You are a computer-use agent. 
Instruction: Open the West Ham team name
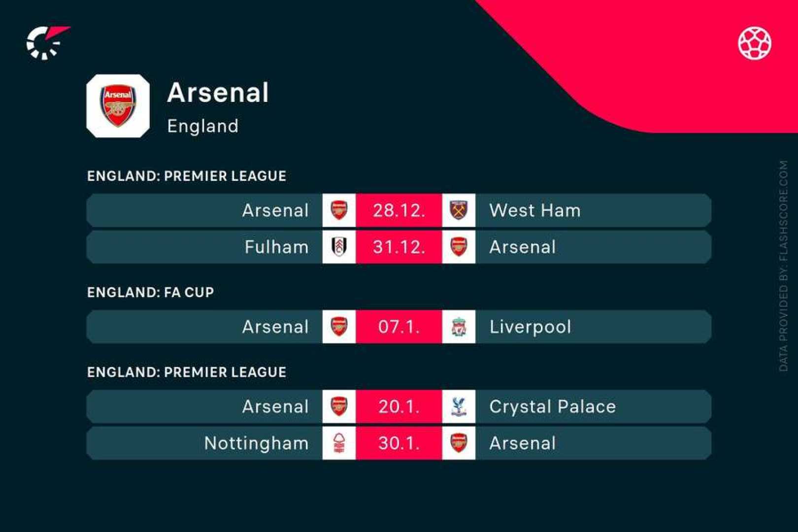(534, 210)
